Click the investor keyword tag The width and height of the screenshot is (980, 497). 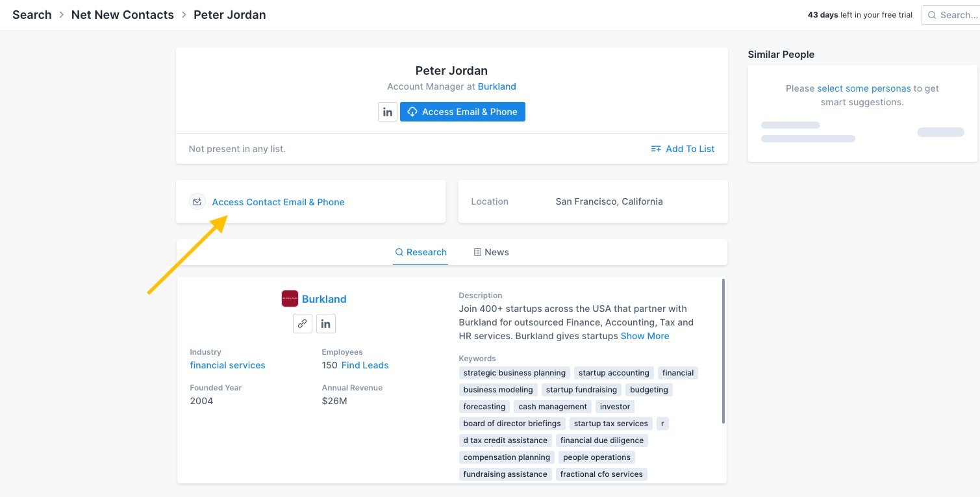click(615, 407)
